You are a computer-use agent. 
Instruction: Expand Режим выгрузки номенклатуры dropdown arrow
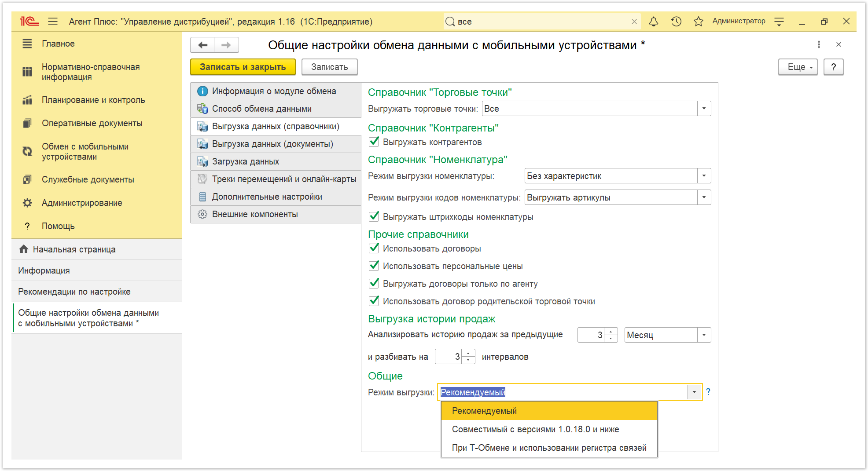tap(704, 176)
